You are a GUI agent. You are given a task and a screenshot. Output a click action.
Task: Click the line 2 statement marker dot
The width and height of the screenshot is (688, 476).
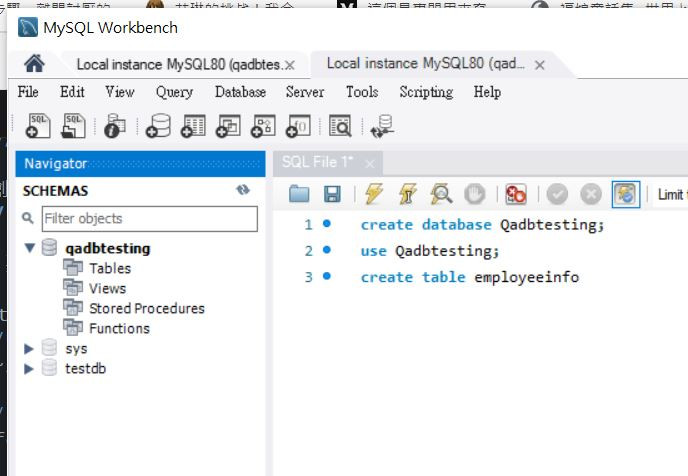tap(327, 250)
